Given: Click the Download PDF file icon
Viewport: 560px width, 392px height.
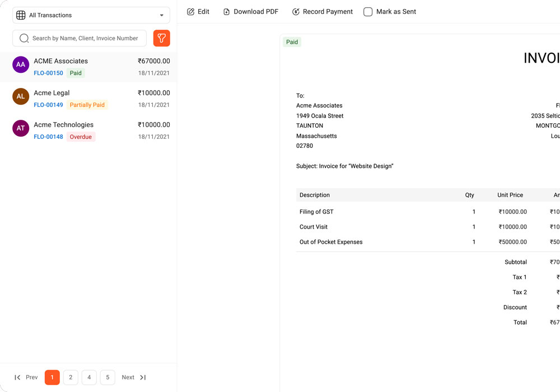Looking at the screenshot, I should point(226,12).
